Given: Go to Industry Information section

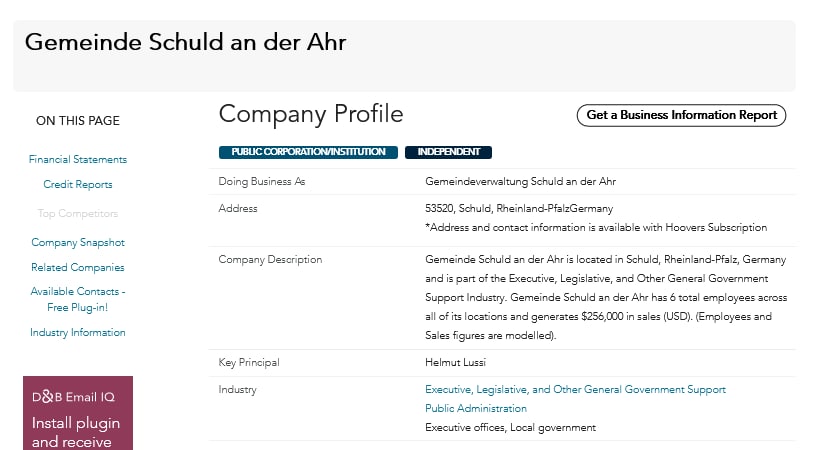Looking at the screenshot, I should click(x=77, y=333).
